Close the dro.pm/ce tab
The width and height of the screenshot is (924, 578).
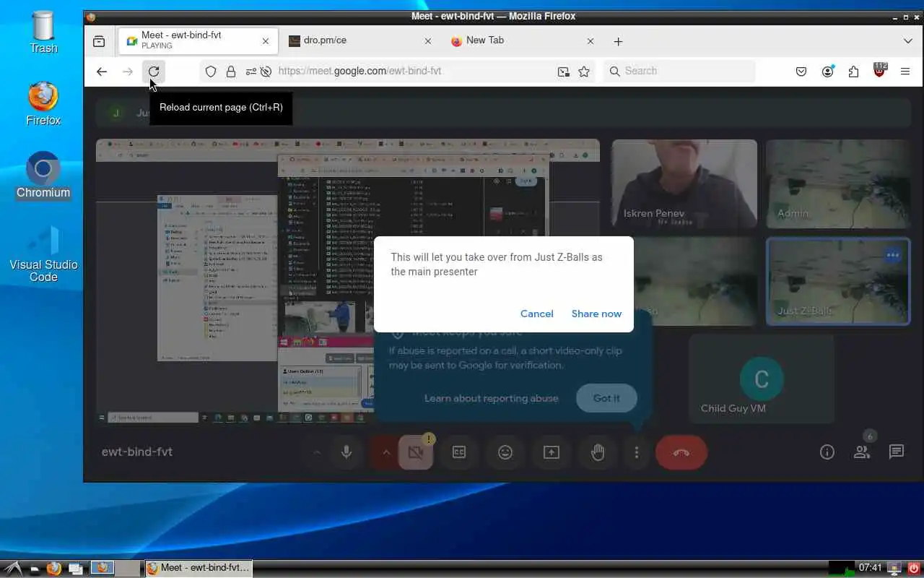[428, 41]
